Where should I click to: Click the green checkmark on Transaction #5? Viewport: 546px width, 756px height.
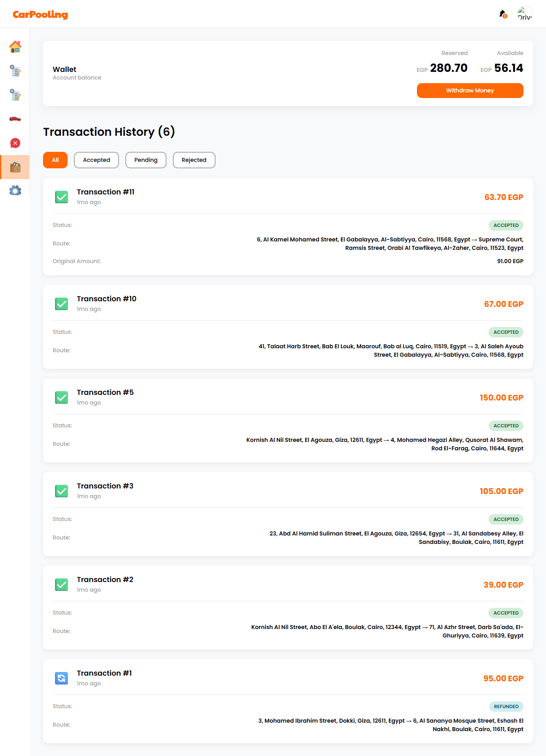62,397
